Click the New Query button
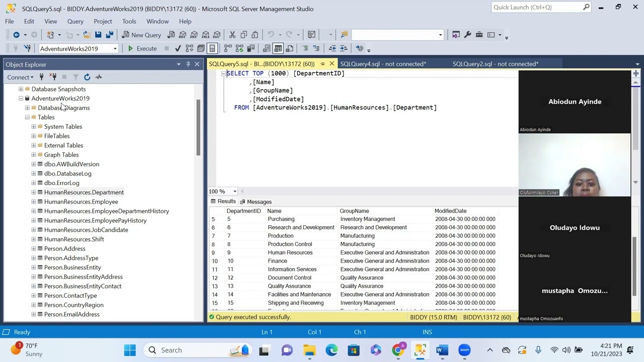This screenshot has width=644, height=362. tap(141, 35)
